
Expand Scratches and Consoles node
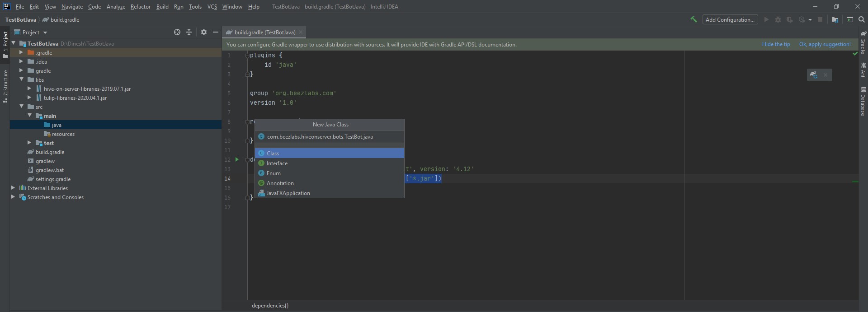click(13, 197)
